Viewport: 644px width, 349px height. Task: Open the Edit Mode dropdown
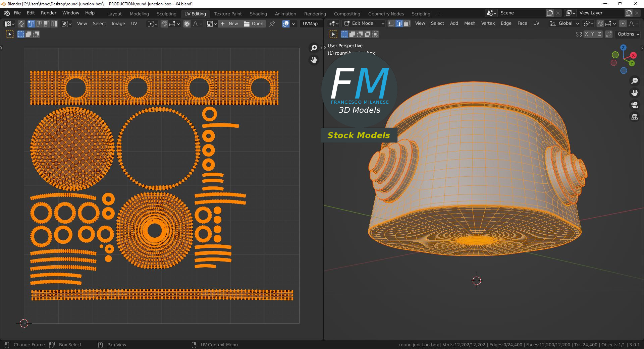point(364,23)
